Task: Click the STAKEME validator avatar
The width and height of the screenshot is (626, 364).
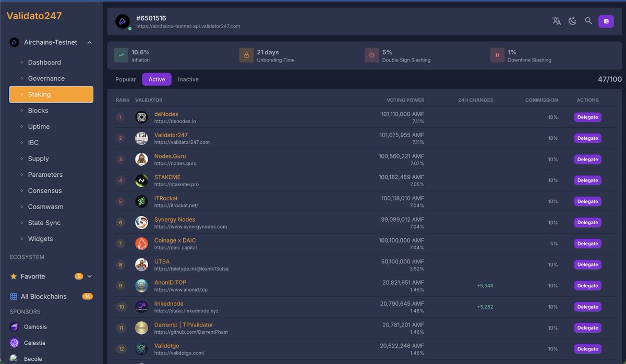Action: pyautogui.click(x=141, y=180)
